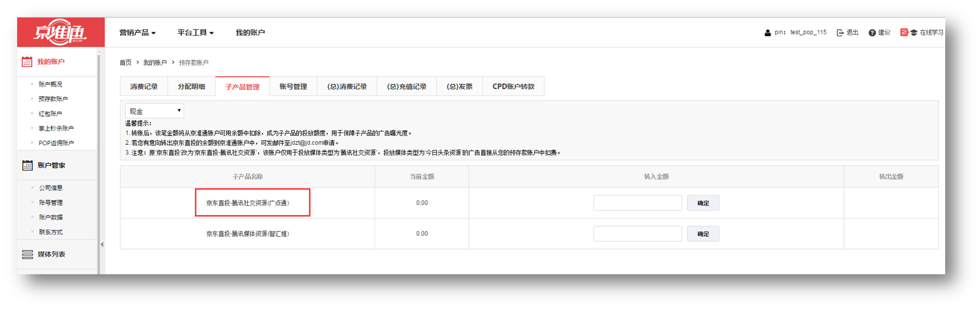Click the 转入金额 input for 智汇推 row

coord(637,234)
